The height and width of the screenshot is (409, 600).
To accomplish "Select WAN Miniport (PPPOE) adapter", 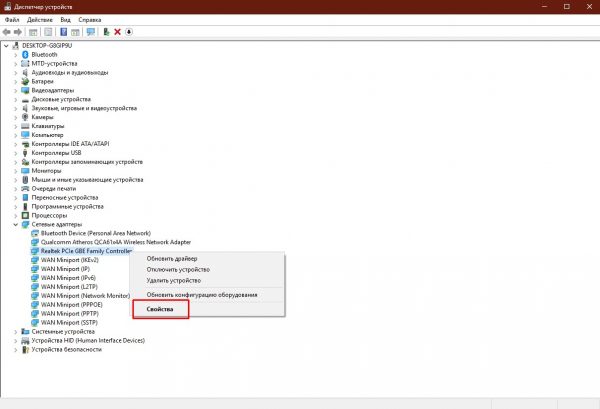I will pyautogui.click(x=72, y=305).
